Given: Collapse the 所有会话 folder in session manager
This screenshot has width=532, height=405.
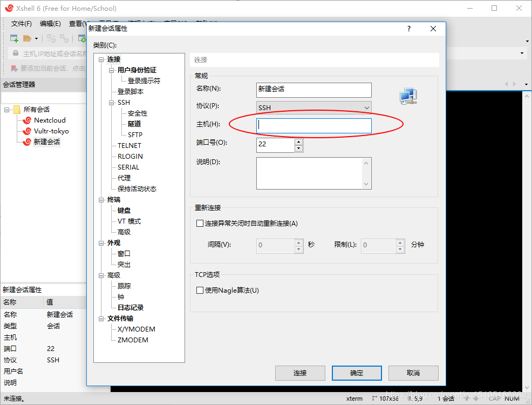Looking at the screenshot, I should click(7, 110).
